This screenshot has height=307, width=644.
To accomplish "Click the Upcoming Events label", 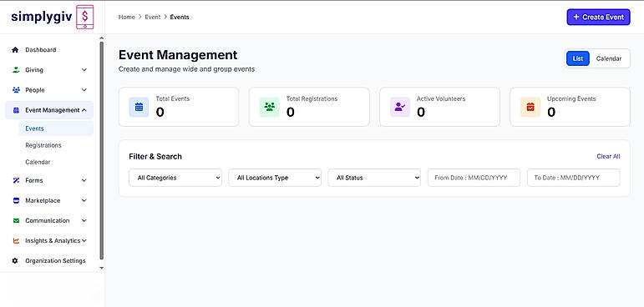I will pos(571,99).
